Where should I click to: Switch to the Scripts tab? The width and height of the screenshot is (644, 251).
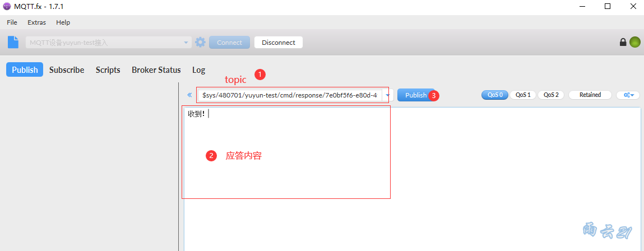pyautogui.click(x=108, y=70)
